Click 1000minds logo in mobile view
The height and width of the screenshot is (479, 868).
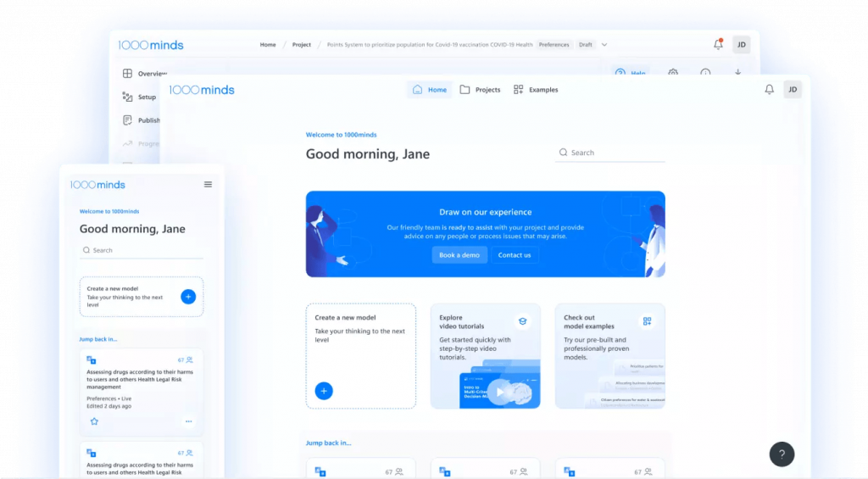97,185
